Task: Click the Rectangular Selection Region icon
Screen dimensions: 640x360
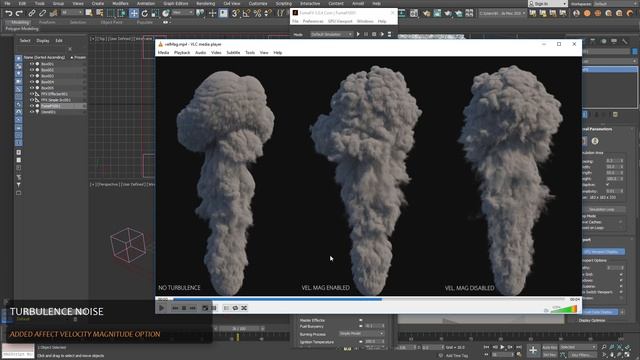Action: click(110, 13)
